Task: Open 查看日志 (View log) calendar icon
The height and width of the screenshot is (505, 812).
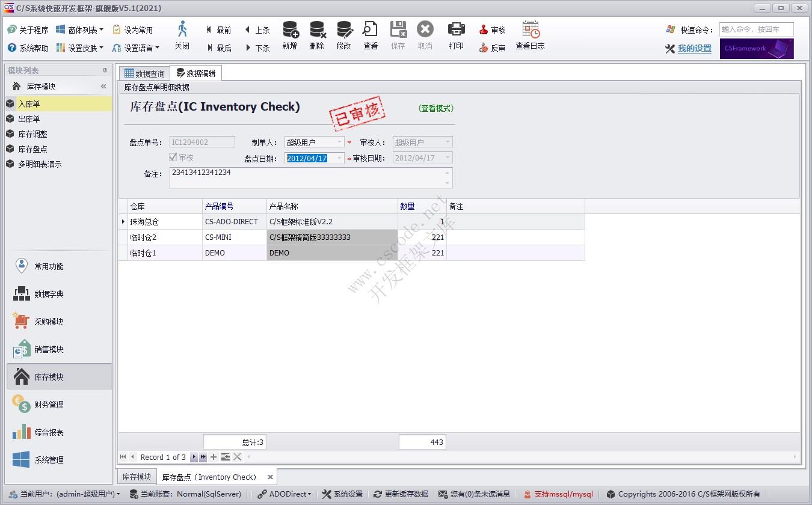Action: [x=531, y=30]
